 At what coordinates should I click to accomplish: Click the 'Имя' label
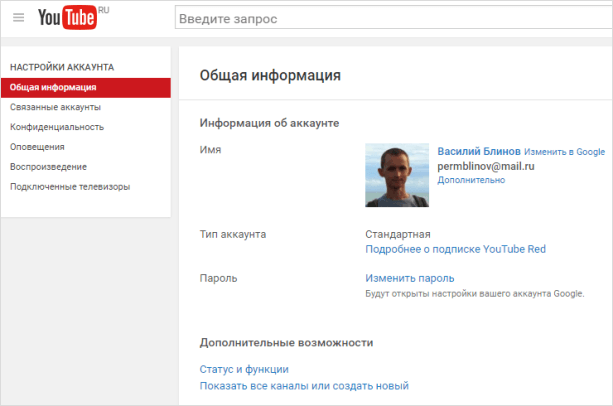[x=210, y=150]
